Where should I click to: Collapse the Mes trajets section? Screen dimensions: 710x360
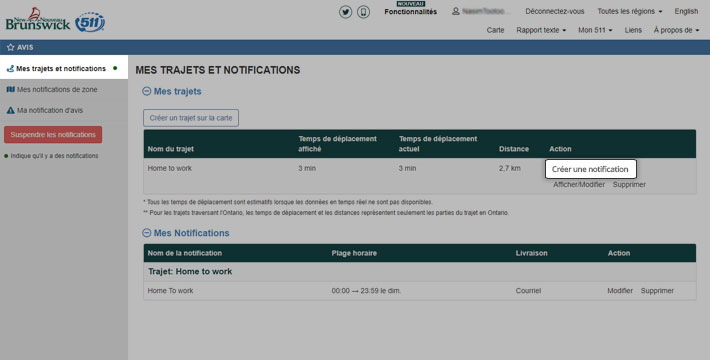click(146, 91)
